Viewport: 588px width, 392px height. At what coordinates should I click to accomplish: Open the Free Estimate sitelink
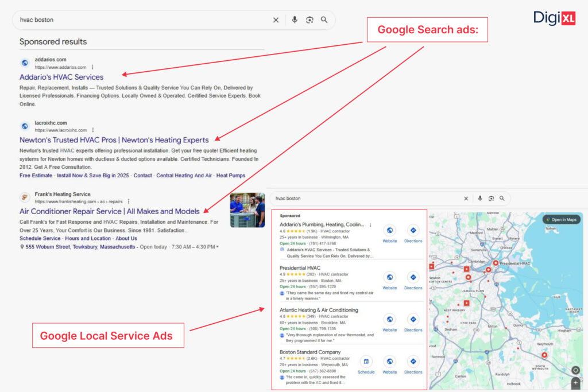click(x=36, y=176)
